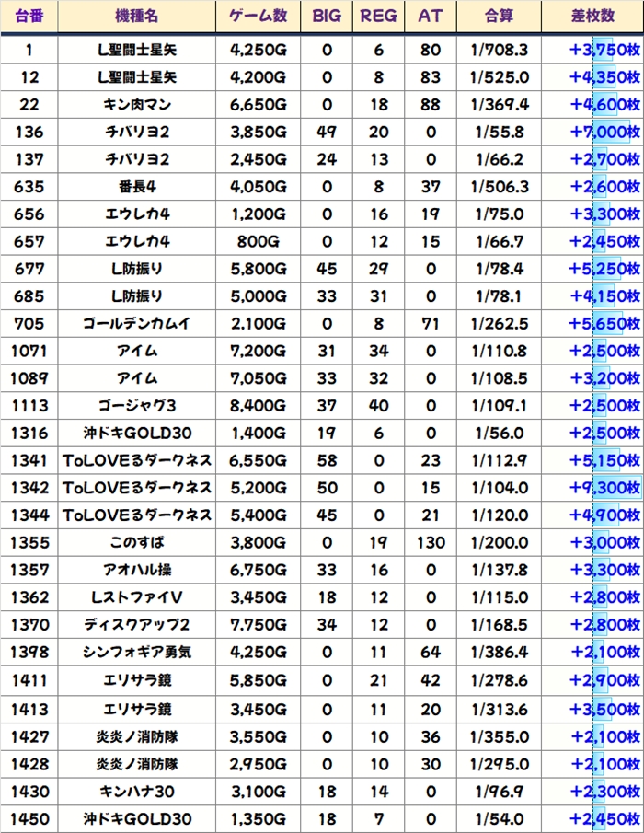Click the ディスクアップ2 machine name
This screenshot has height=833, width=644.
(137, 623)
